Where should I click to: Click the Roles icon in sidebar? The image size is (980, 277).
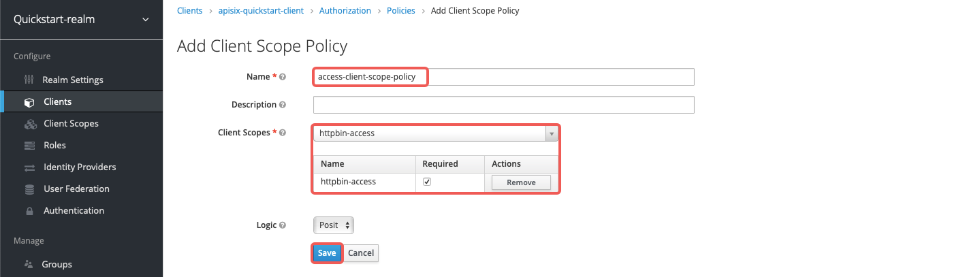coord(29,146)
